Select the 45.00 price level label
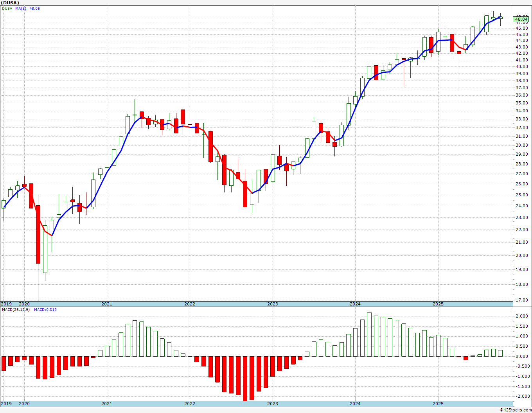 [x=522, y=34]
